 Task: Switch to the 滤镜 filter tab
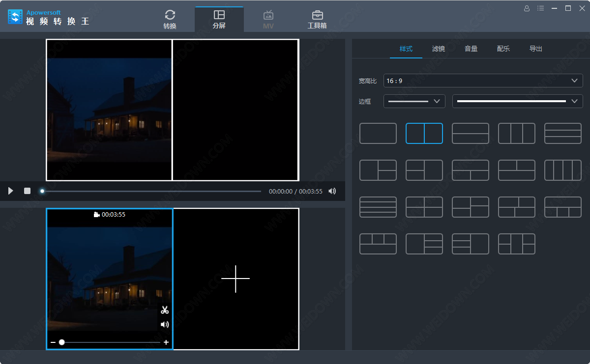point(438,49)
